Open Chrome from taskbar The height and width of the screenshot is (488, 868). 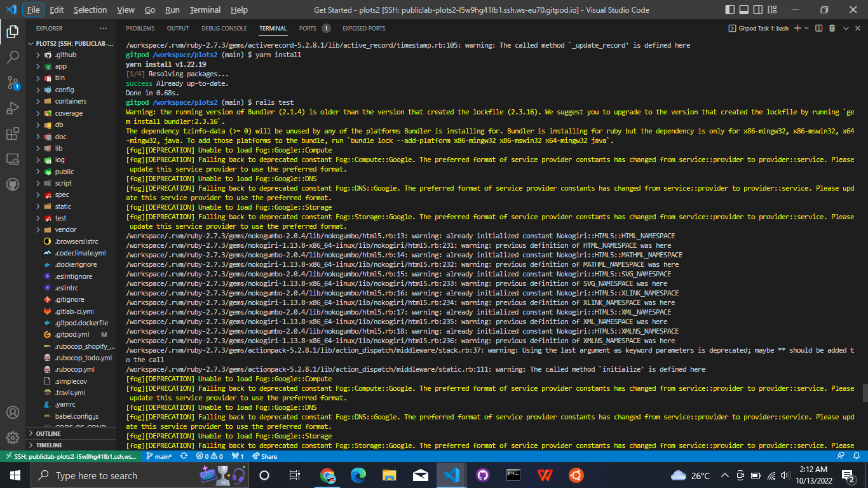click(x=327, y=475)
